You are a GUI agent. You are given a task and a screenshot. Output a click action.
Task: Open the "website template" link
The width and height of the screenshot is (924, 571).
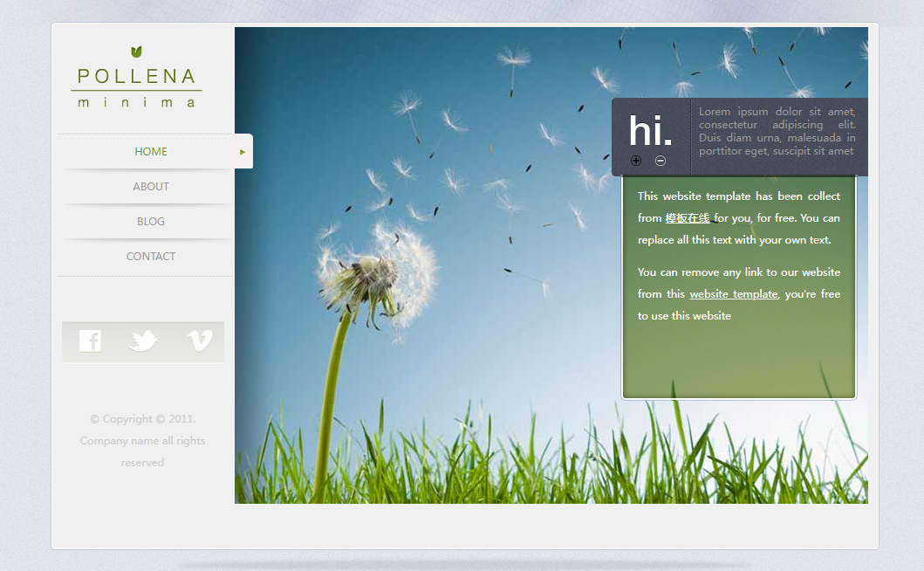click(733, 294)
